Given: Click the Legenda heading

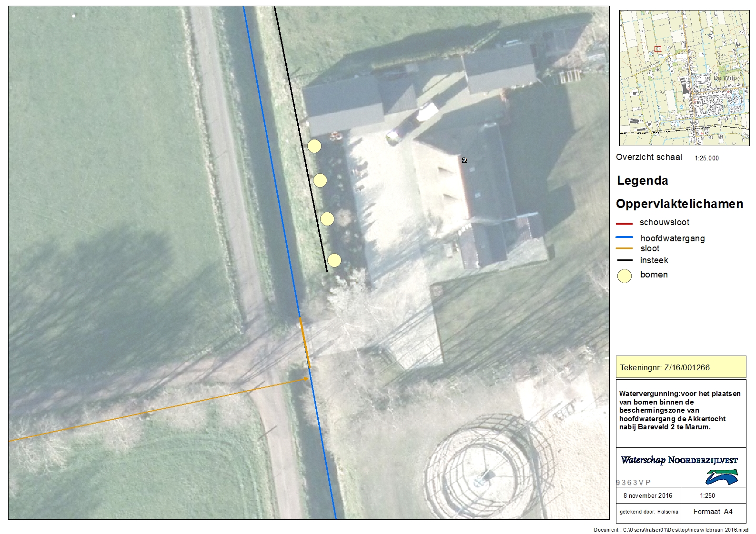Looking at the screenshot, I should (x=642, y=181).
